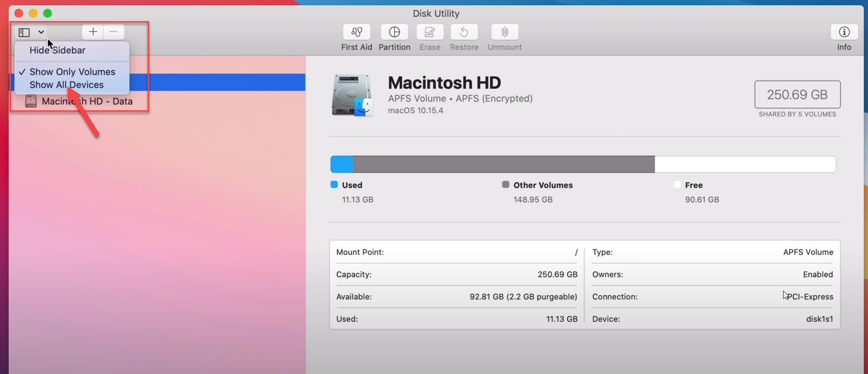The image size is (868, 374).
Task: Click the blue Used legend swatch
Action: pyautogui.click(x=334, y=185)
